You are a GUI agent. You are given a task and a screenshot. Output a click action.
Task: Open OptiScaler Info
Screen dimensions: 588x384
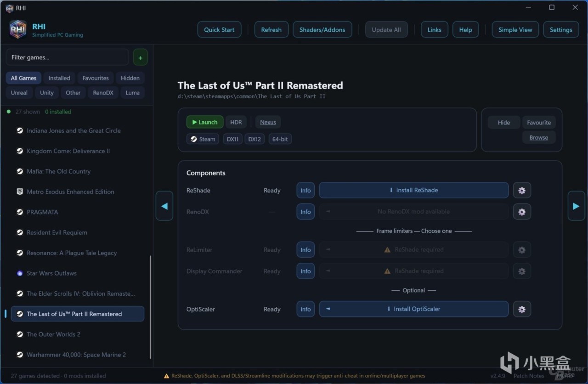[305, 309]
